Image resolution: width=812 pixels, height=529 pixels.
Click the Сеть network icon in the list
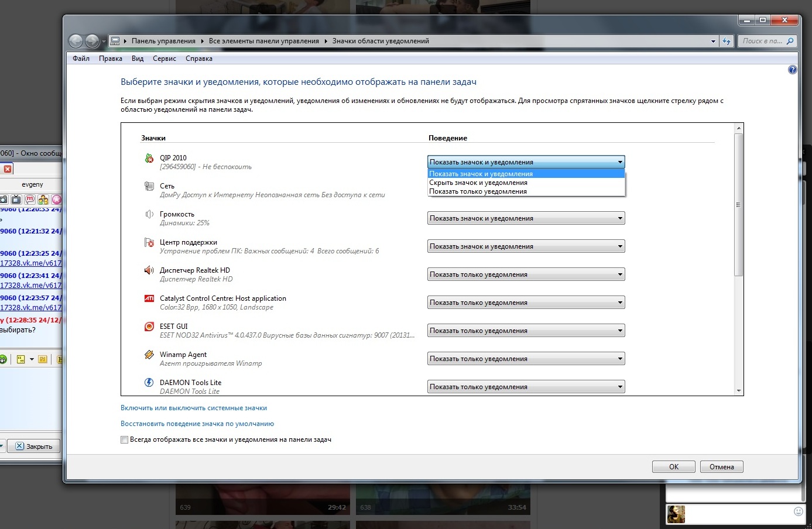(x=149, y=186)
